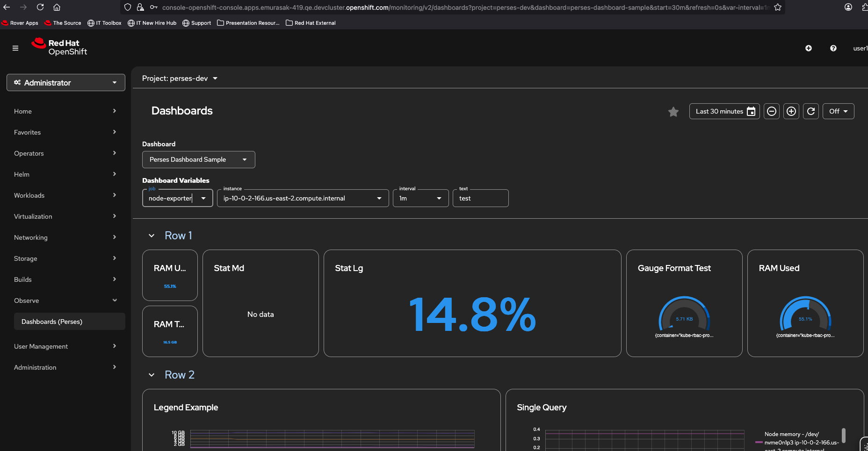Image resolution: width=868 pixels, height=451 pixels.
Task: Select Dashboards (Perses) in sidebar
Action: coord(52,322)
